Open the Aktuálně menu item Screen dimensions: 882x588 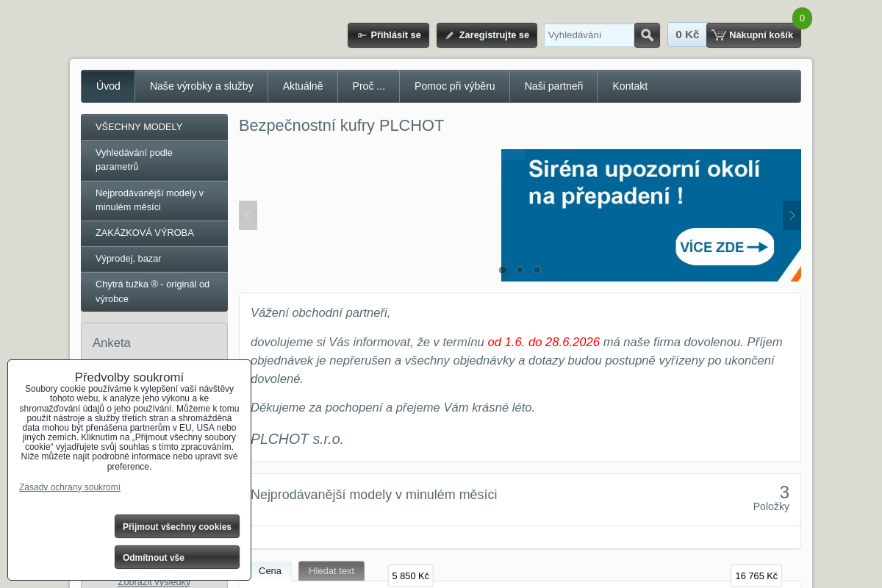(303, 86)
